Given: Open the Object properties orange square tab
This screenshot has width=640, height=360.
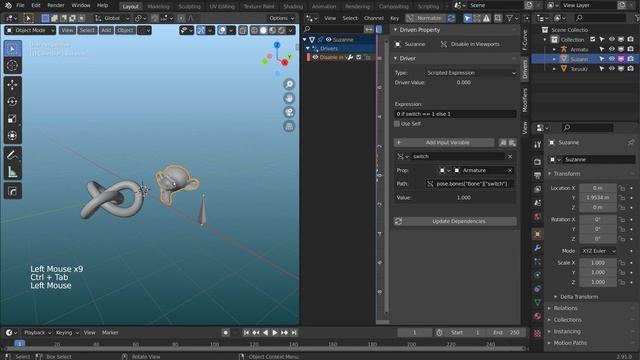Looking at the screenshot, I should [x=538, y=234].
